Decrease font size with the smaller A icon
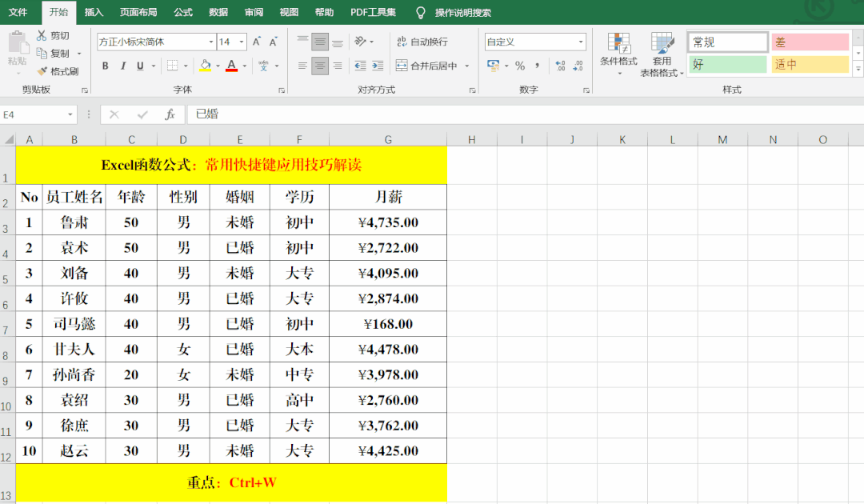The width and height of the screenshot is (864, 504). 274,42
